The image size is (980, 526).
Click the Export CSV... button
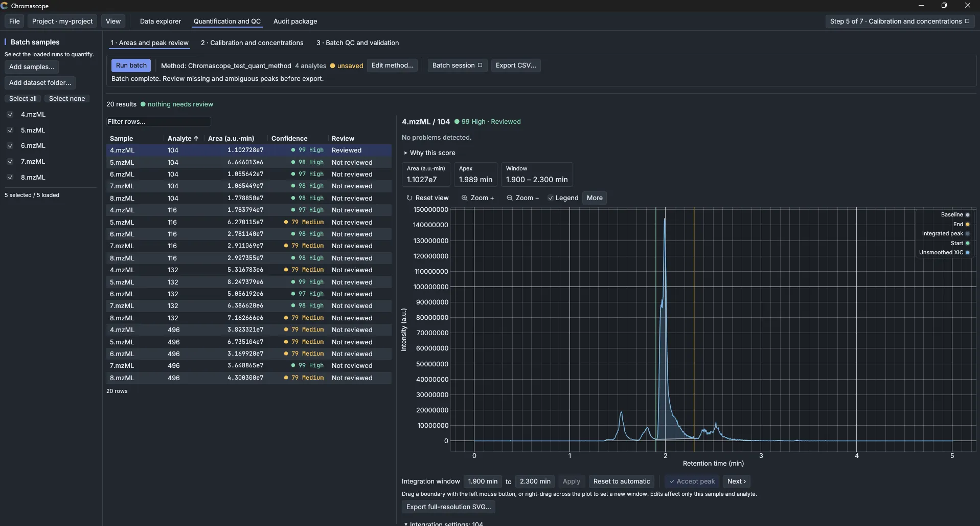516,65
